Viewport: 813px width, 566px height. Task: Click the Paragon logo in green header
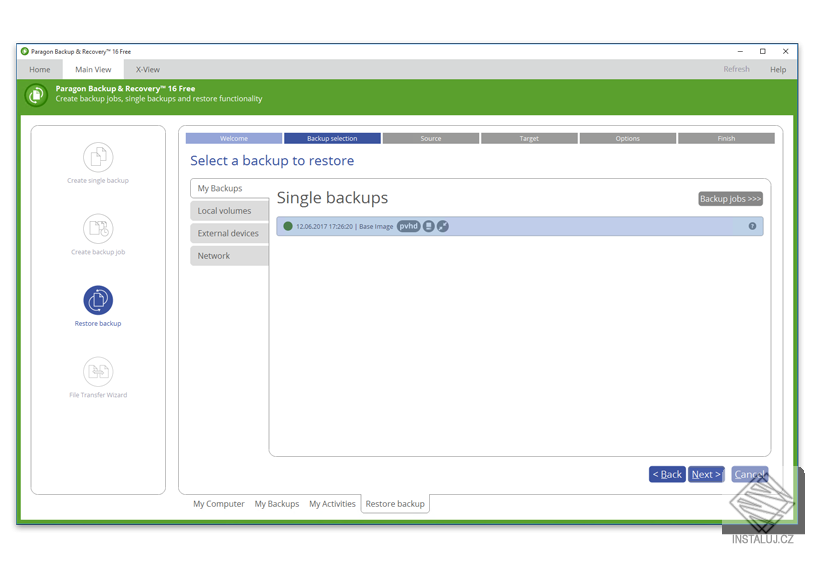[36, 94]
